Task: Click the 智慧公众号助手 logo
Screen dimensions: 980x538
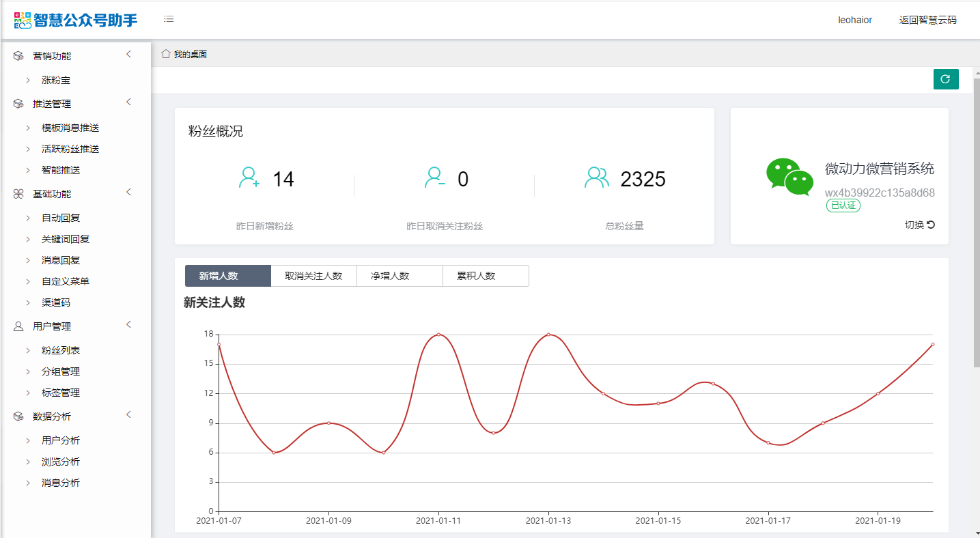Action: pyautogui.click(x=76, y=20)
